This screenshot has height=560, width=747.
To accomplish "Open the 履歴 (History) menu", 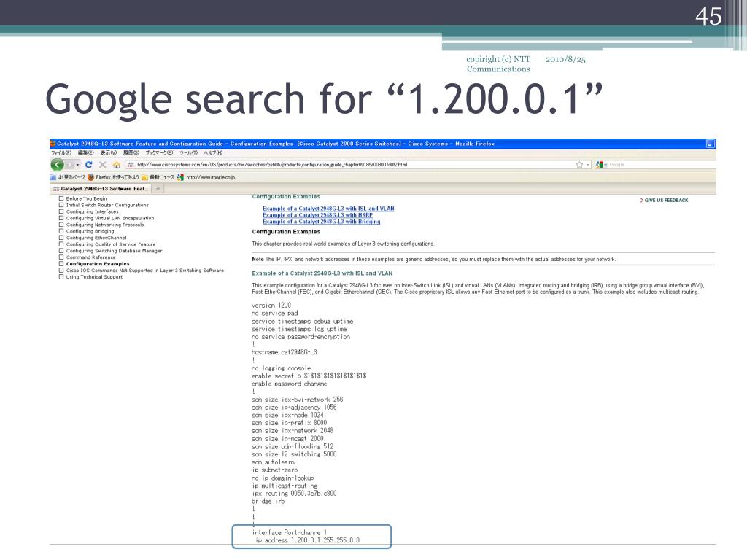I will coord(131,153).
